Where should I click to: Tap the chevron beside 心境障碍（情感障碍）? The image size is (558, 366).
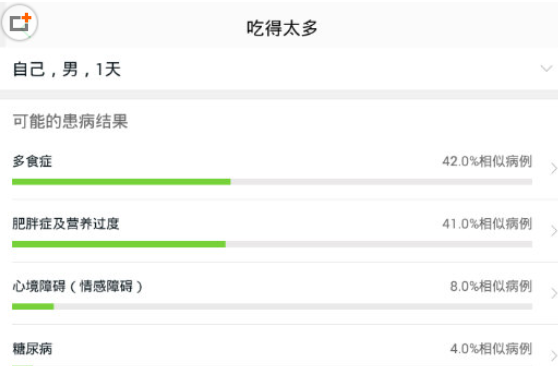point(553,293)
